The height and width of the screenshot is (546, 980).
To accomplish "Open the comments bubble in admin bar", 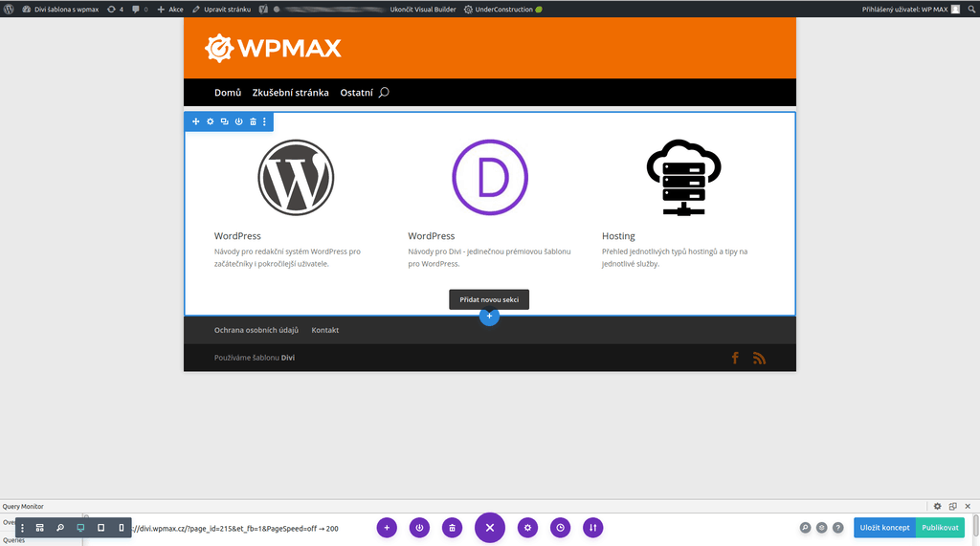I will [140, 10].
